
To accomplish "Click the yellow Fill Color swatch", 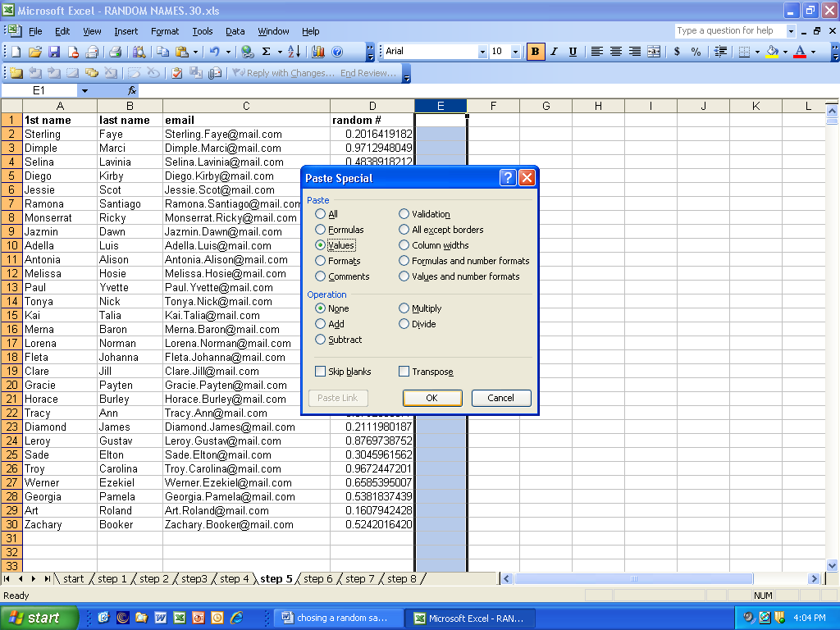I will click(x=772, y=52).
